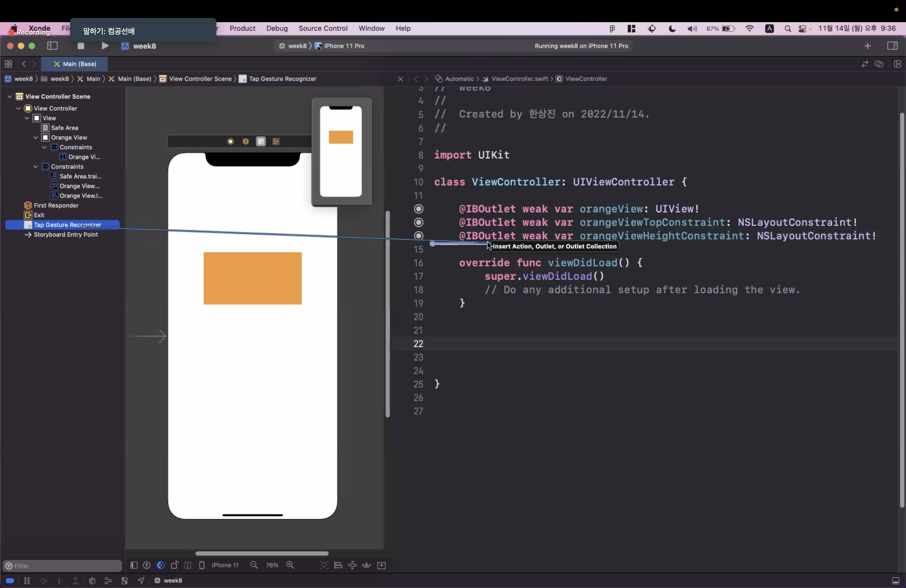
Task: Open Add New Constraints menu
Action: point(353,565)
